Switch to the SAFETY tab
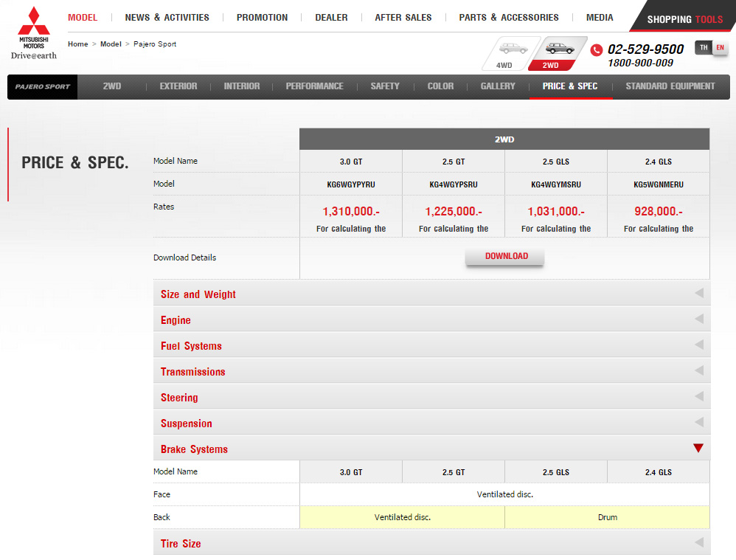Viewport: 736px width, 560px height. point(385,86)
